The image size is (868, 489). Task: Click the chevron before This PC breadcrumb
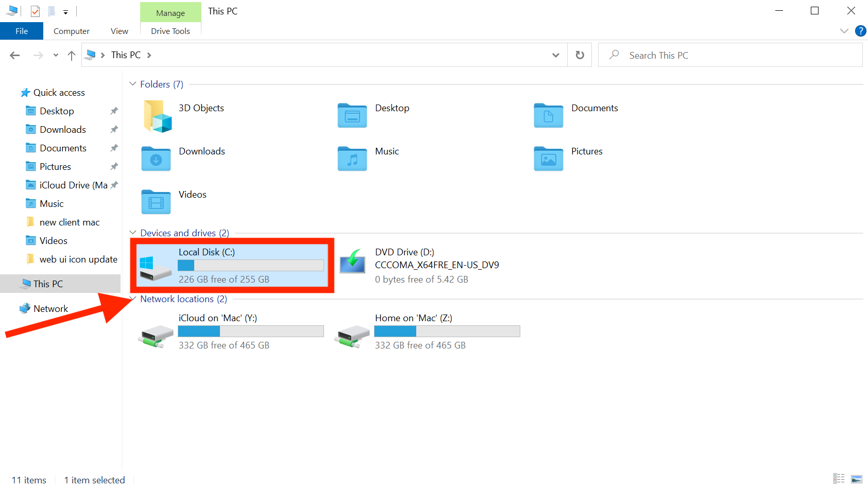(x=103, y=55)
